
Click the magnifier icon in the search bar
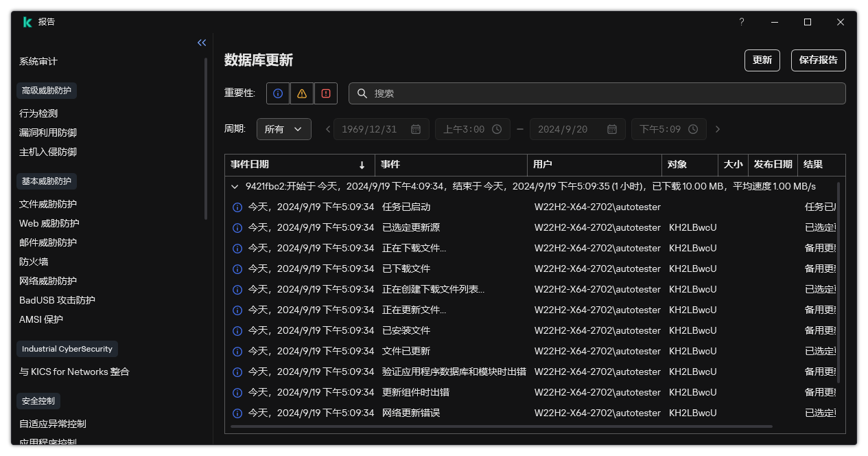[x=362, y=93]
